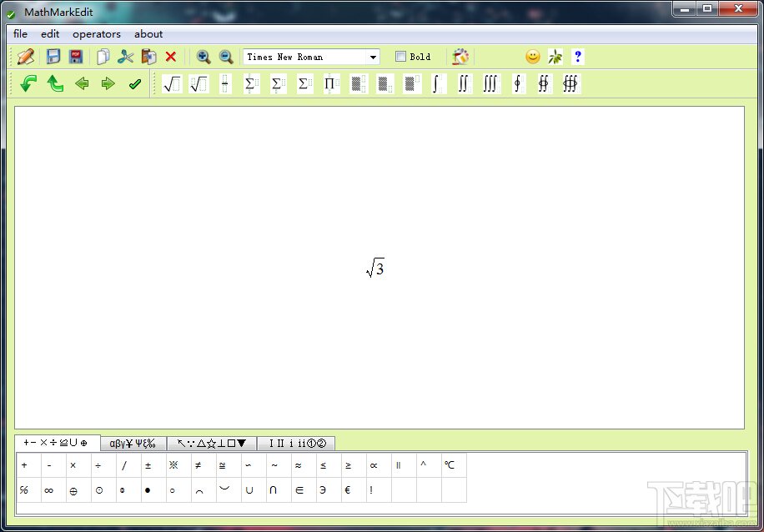Click the blue question mark help icon
Screen dimensions: 764x532
(x=577, y=57)
